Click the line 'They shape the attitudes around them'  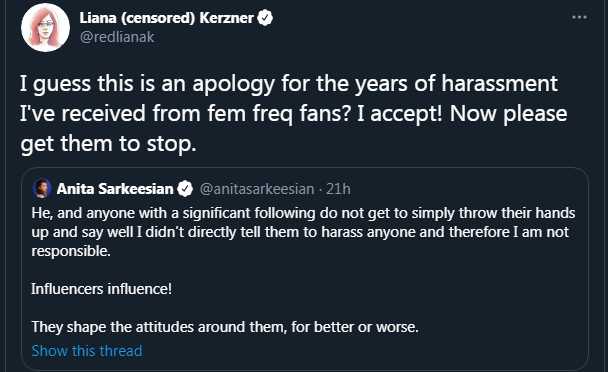pos(225,327)
